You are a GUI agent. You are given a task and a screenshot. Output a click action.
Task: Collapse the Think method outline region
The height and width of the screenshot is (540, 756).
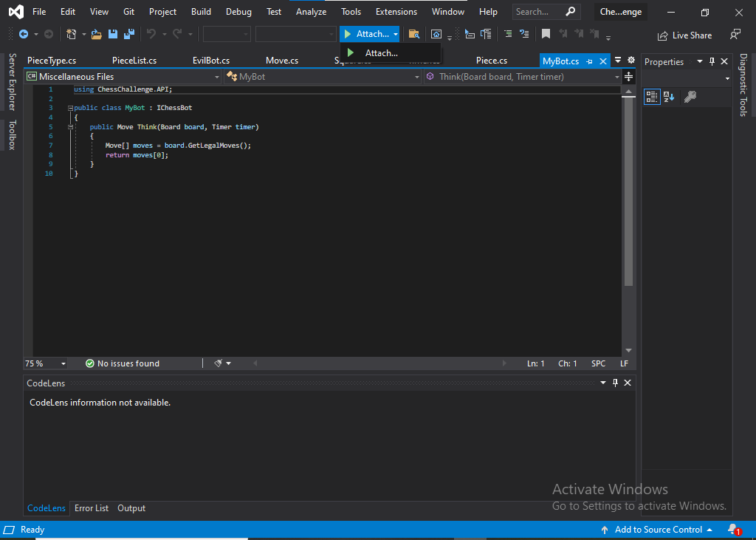70,127
